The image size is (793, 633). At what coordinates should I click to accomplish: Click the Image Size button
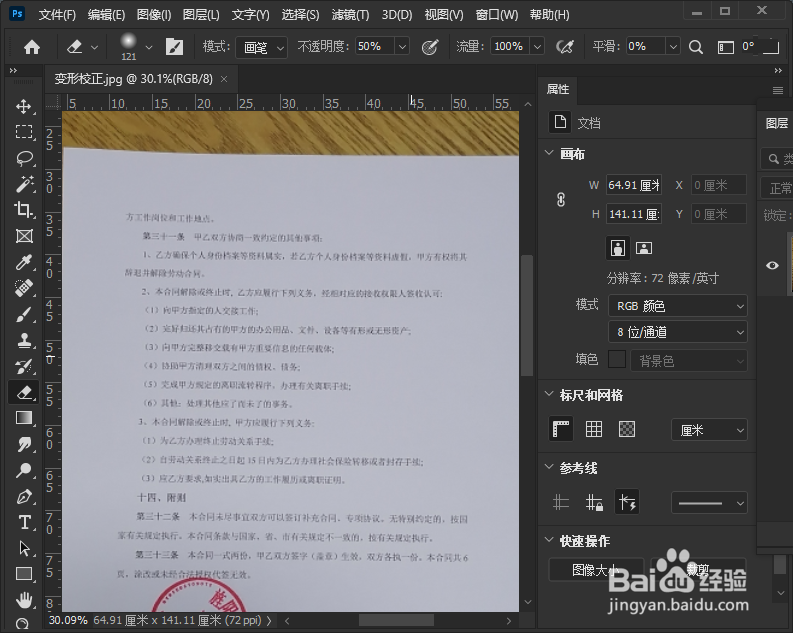[x=596, y=570]
